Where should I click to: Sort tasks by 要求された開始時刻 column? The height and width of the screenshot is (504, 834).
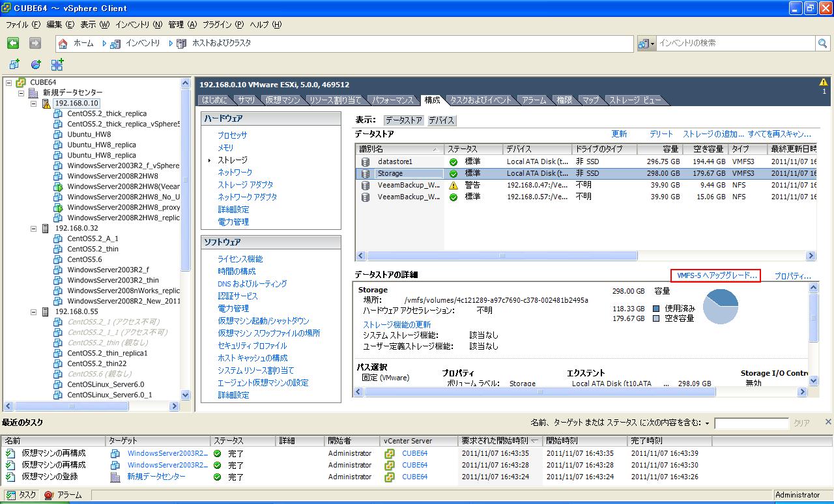pos(501,441)
